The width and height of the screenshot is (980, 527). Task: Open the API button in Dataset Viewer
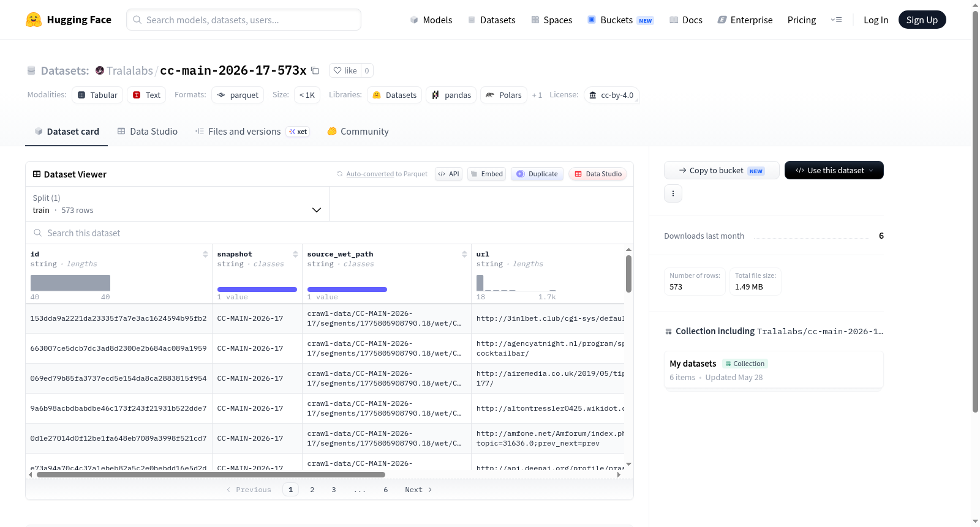(448, 174)
